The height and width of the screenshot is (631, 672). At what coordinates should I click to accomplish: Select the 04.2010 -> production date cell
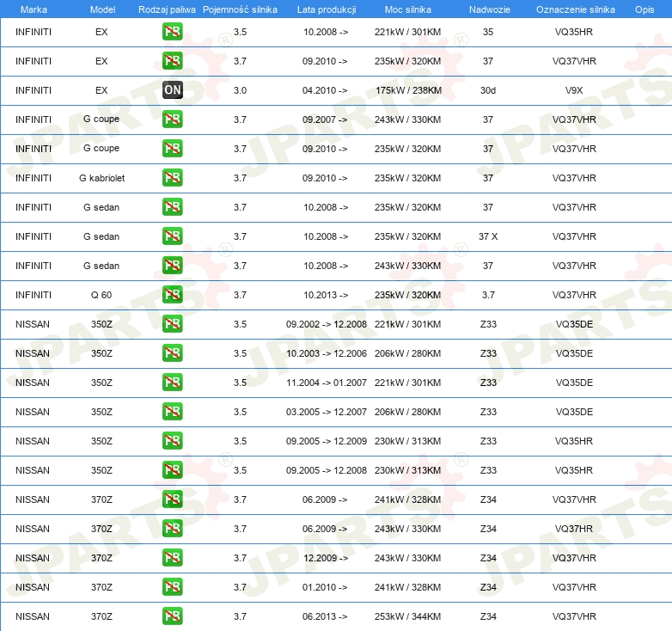(325, 90)
